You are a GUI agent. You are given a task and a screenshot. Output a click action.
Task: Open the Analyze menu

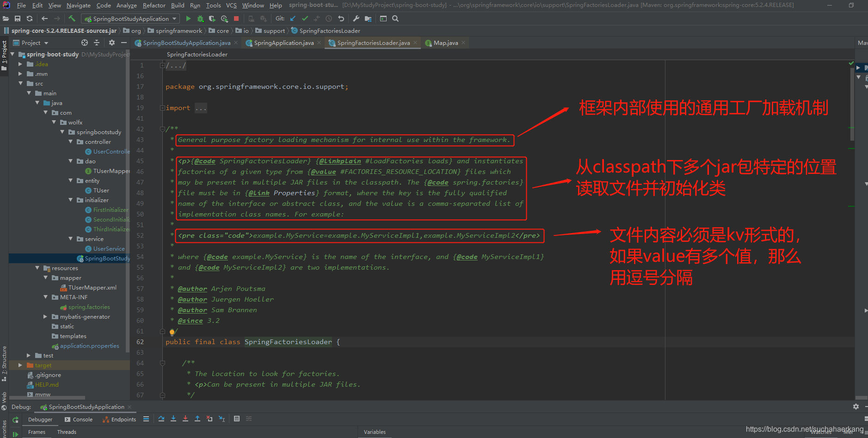126,5
